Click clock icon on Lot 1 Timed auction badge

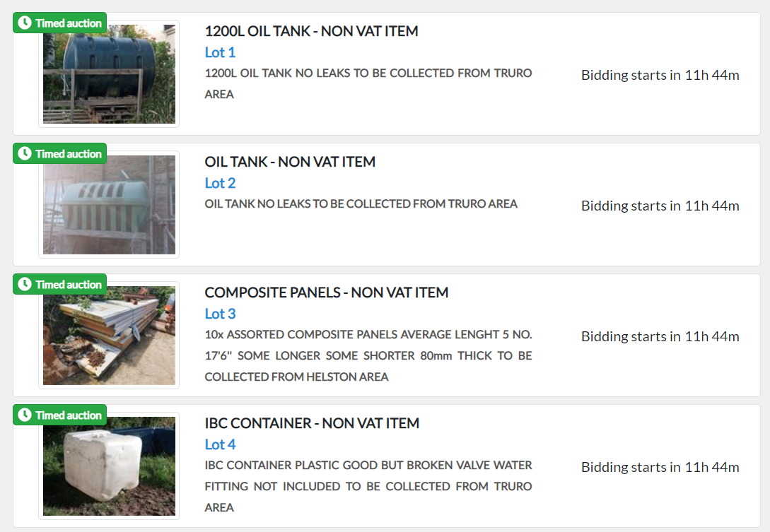pyautogui.click(x=25, y=23)
